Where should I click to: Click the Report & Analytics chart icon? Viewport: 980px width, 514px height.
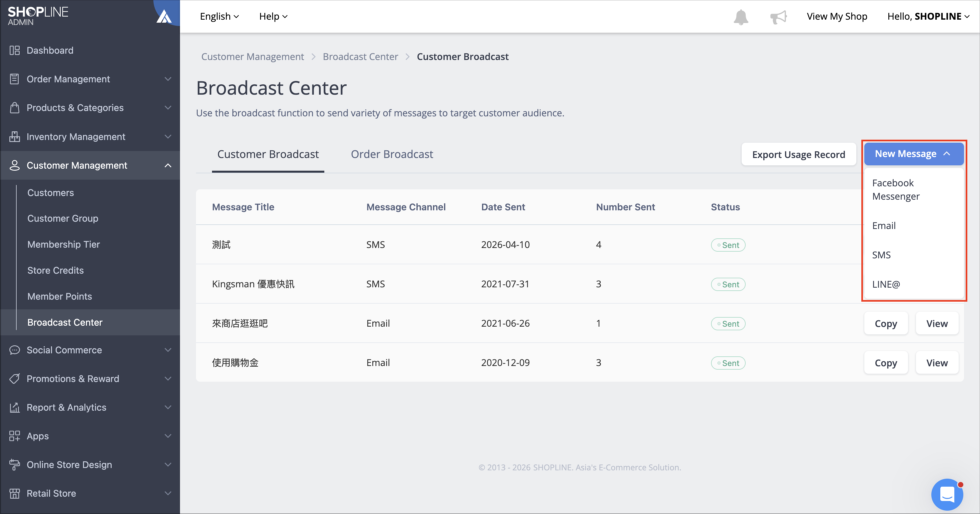click(x=14, y=407)
